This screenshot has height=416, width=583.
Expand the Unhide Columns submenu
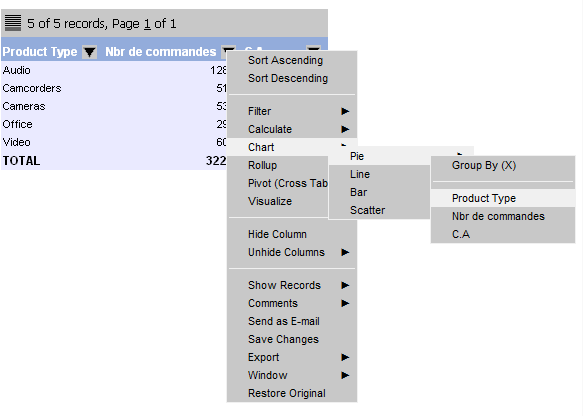tap(292, 252)
